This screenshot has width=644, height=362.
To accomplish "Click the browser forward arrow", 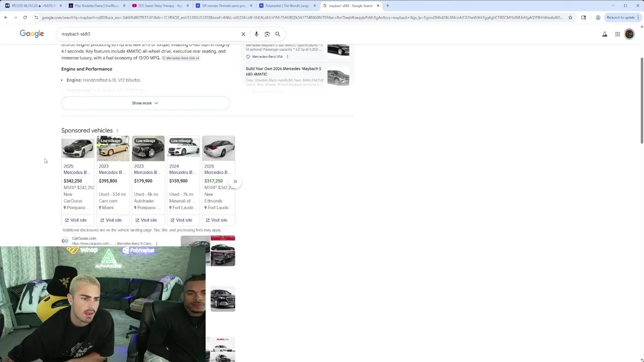I will [15, 18].
